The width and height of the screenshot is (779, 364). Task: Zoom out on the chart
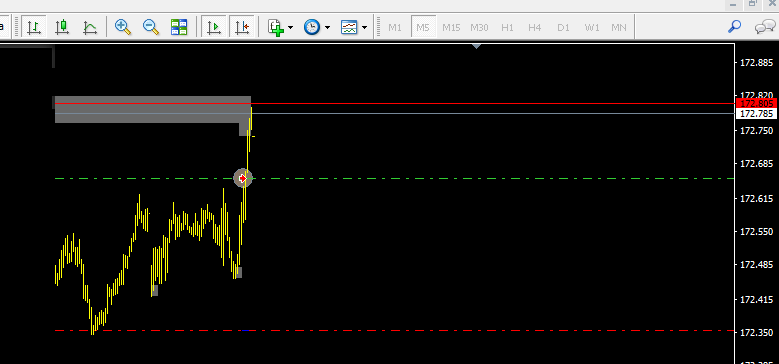151,27
